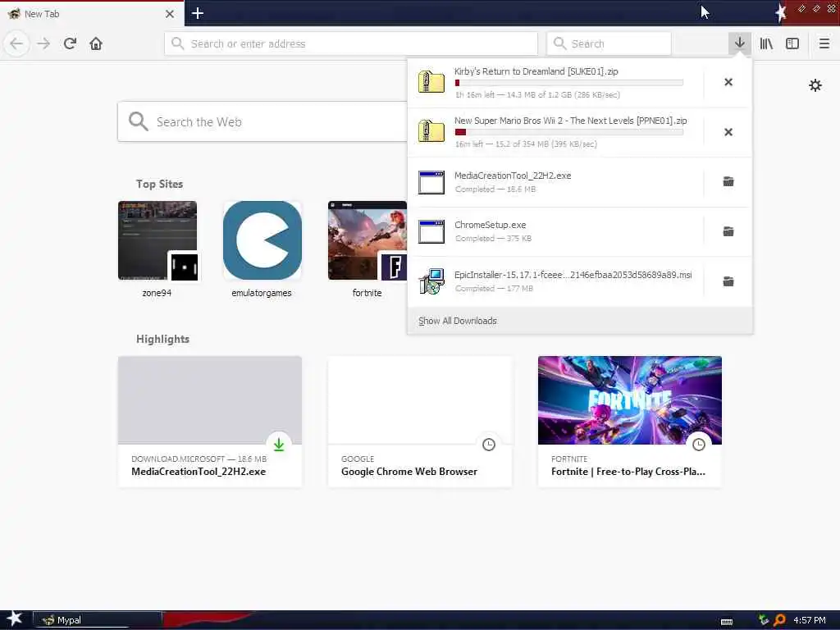Open Google Chrome Web Browser highlight card
Screen dimensions: 840x630
[x=419, y=422]
